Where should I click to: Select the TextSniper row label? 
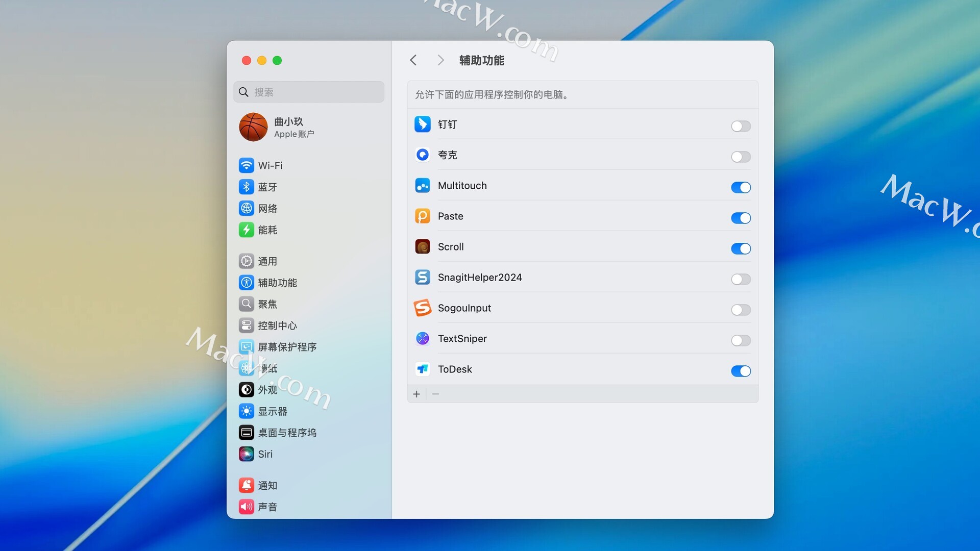[x=462, y=339]
